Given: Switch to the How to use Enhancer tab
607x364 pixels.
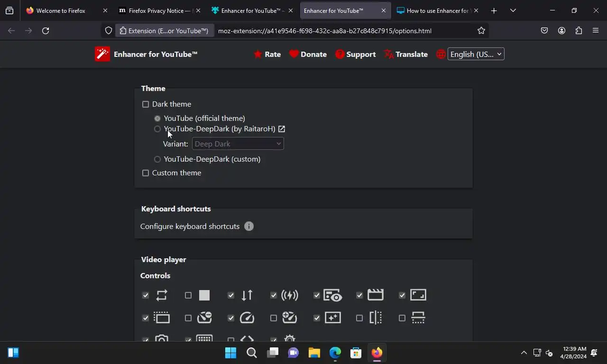Looking at the screenshot, I should (437, 10).
